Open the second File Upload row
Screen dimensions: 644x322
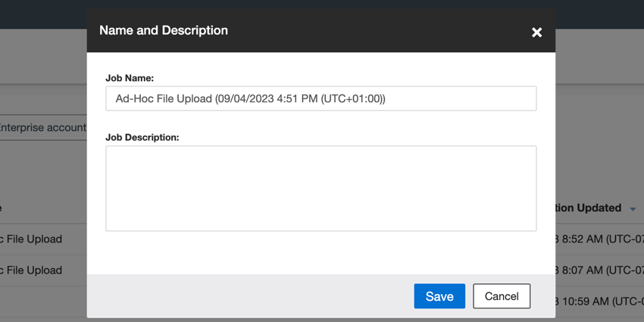tap(34, 270)
